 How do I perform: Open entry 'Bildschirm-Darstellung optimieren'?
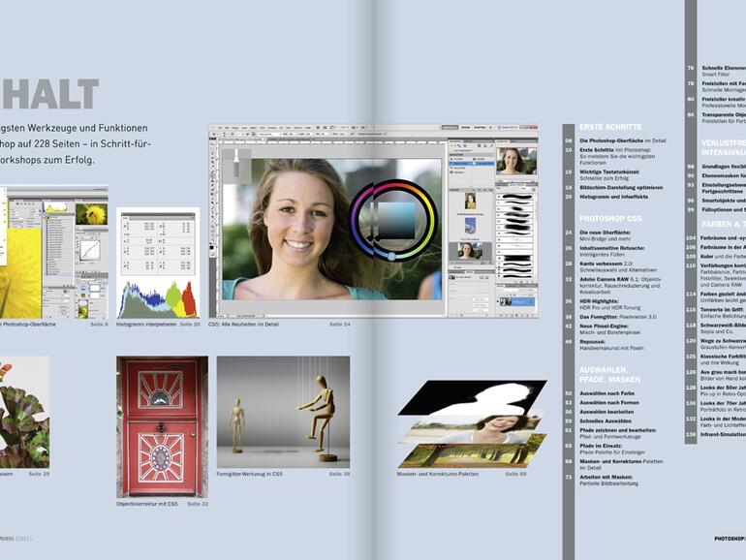621,187
